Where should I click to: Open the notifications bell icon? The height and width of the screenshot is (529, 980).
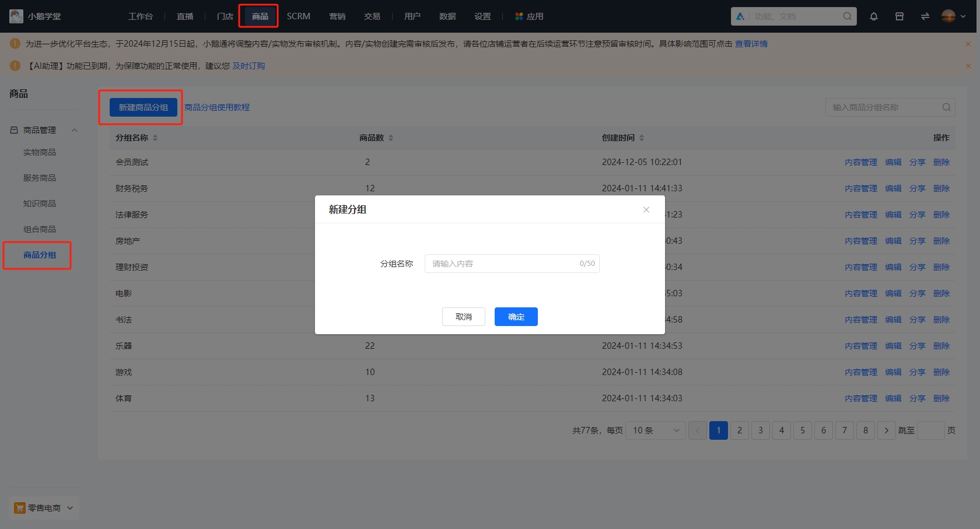(x=874, y=16)
